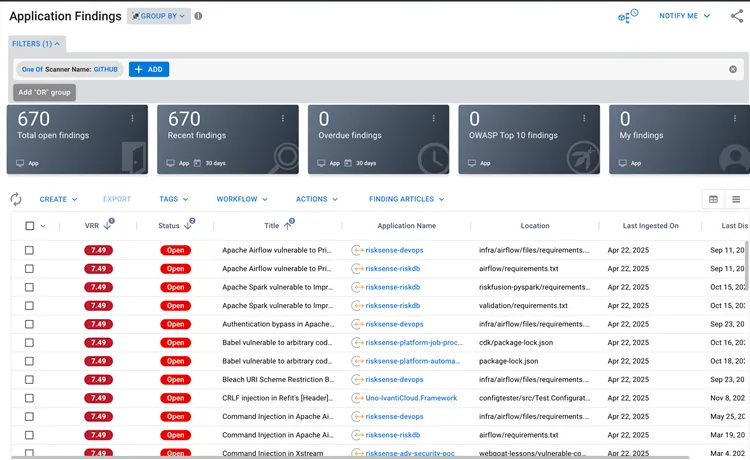Screen dimensions: 750x460
Task: Click the share icon at top right
Action: point(737,16)
